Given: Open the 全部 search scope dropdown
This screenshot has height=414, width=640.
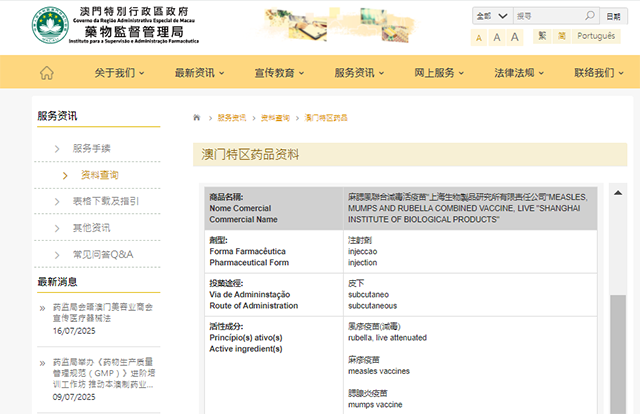Looking at the screenshot, I should point(493,16).
